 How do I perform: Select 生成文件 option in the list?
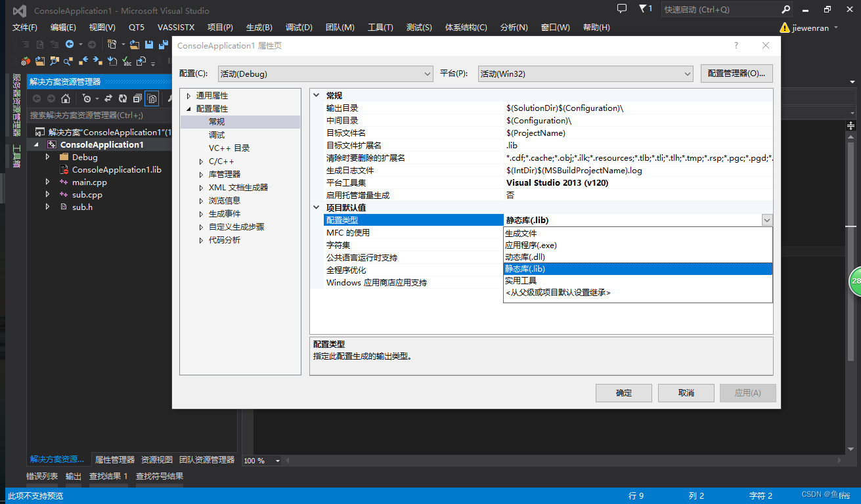[x=638, y=234]
